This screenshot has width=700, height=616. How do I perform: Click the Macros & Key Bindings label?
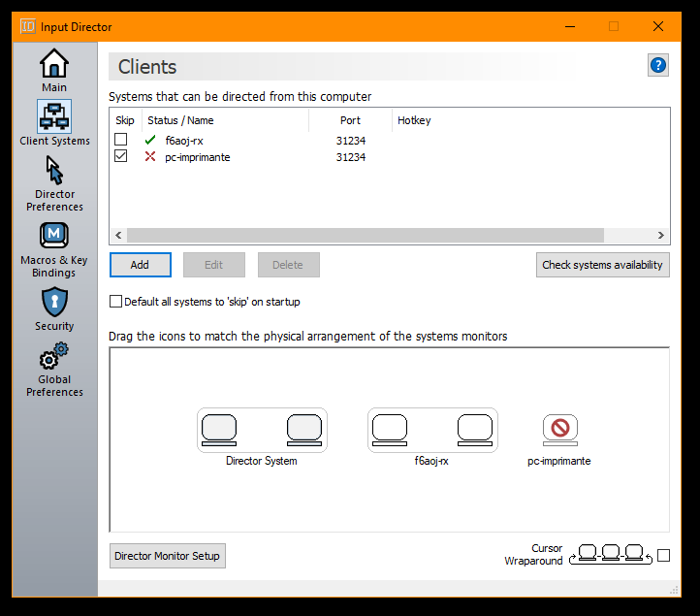(x=54, y=266)
